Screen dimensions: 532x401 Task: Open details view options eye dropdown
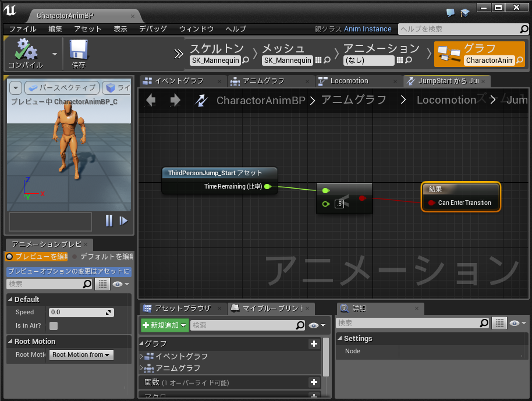coord(518,323)
